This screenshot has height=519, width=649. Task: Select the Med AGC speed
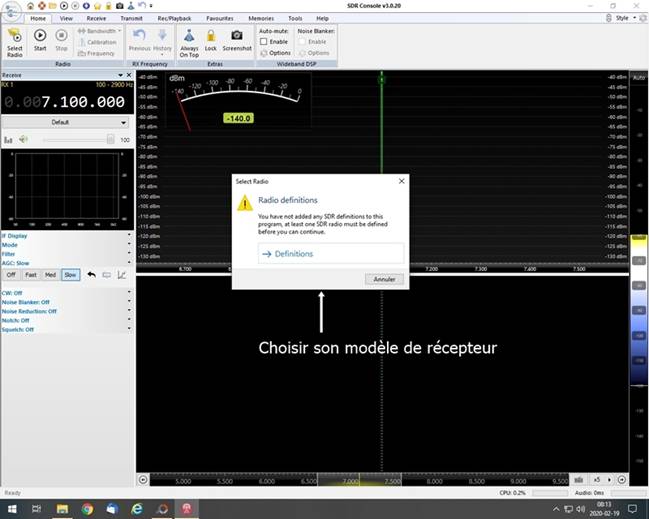pyautogui.click(x=50, y=275)
